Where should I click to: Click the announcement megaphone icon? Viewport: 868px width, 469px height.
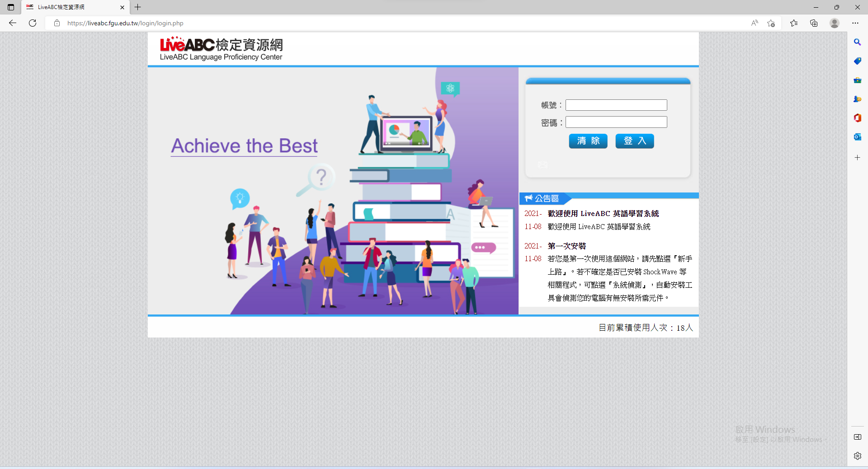[x=528, y=198]
